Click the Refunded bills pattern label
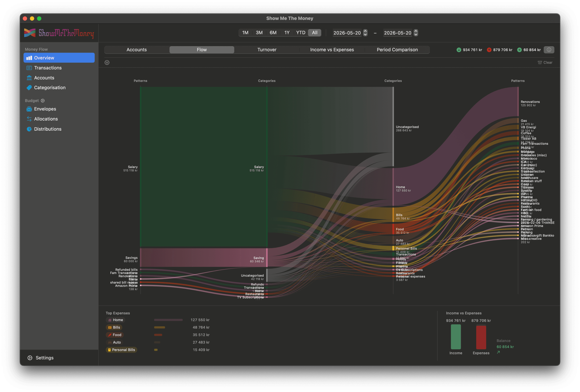580x392 pixels. coord(126,270)
